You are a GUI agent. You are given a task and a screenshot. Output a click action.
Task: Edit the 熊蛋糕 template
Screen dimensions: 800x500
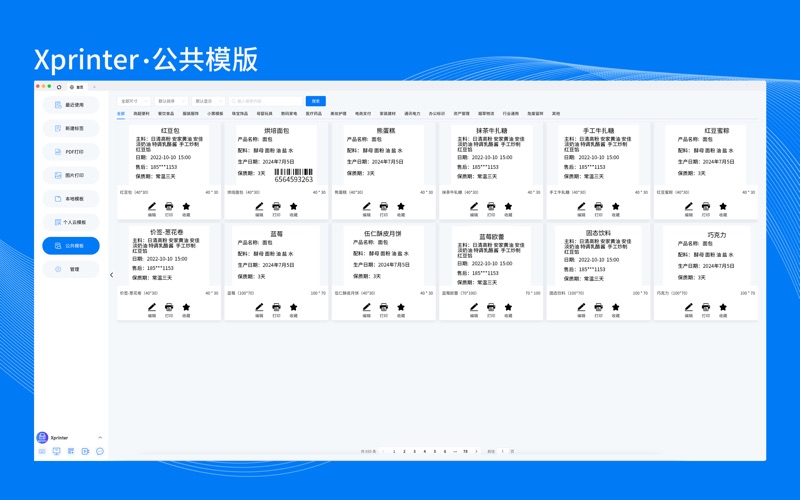tap(367, 207)
